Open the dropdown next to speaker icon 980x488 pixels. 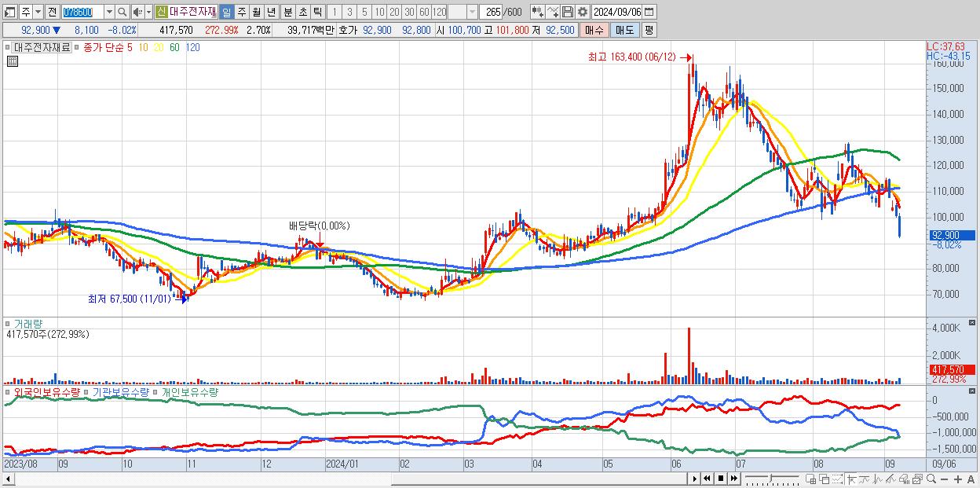[148, 13]
